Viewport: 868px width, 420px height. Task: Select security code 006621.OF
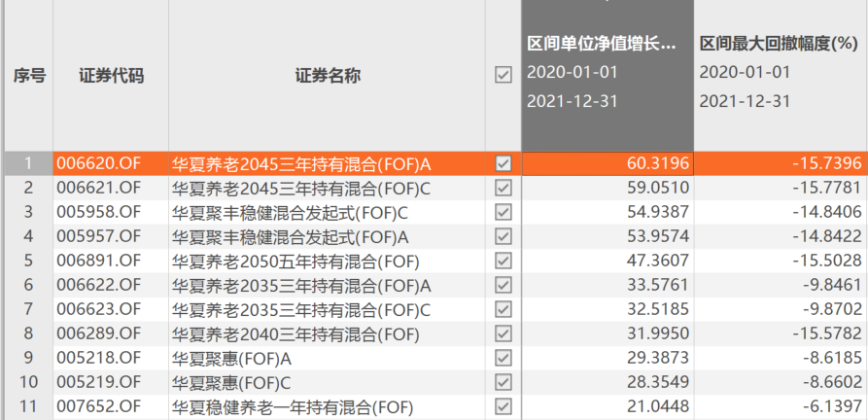(99, 188)
